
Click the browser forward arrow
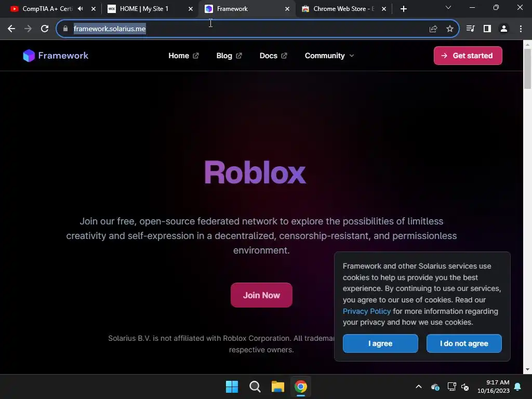[28, 29]
